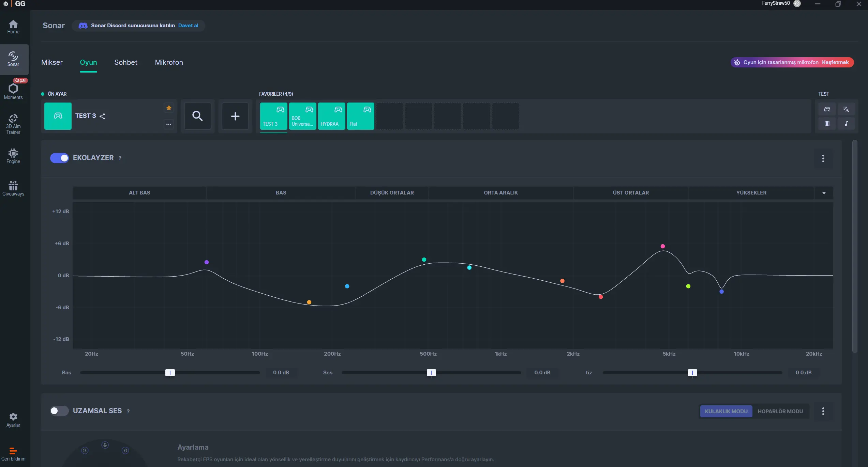Select Hoparlör Modu
Screen dimensions: 868x467
tap(780, 411)
